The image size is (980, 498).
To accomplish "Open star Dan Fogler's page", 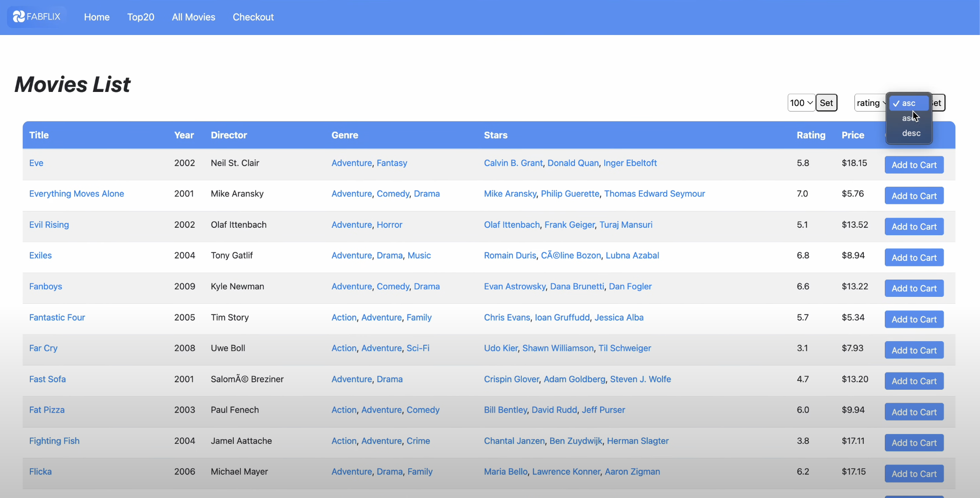I will tap(630, 286).
